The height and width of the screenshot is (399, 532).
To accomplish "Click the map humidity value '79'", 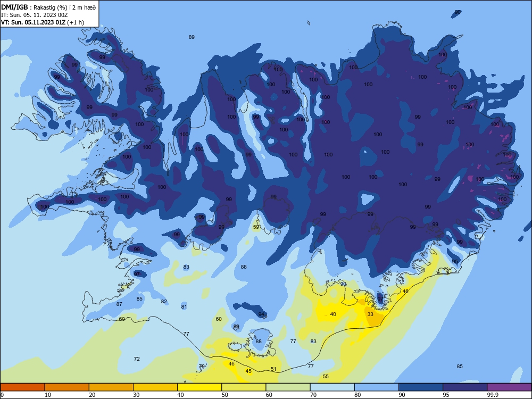I will [x=202, y=366].
